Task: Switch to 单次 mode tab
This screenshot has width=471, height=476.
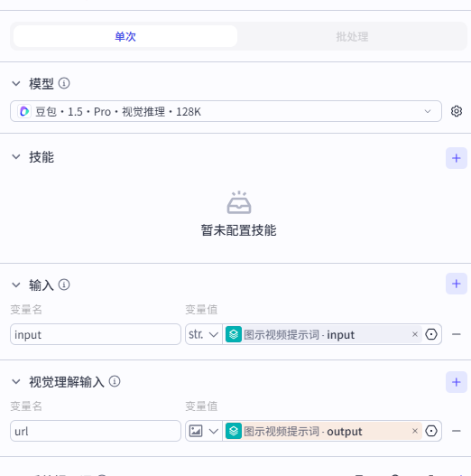Action: tap(125, 36)
